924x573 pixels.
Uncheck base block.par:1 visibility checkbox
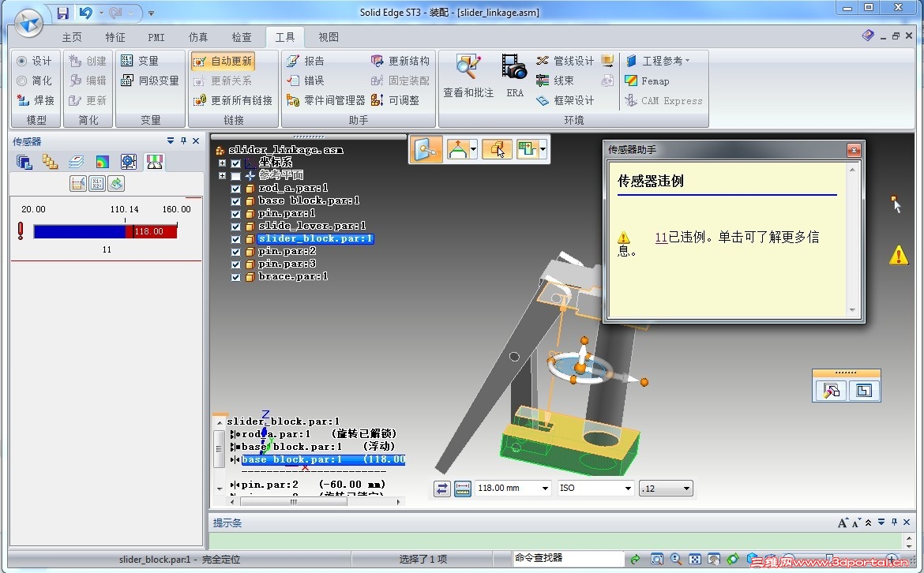(x=235, y=200)
